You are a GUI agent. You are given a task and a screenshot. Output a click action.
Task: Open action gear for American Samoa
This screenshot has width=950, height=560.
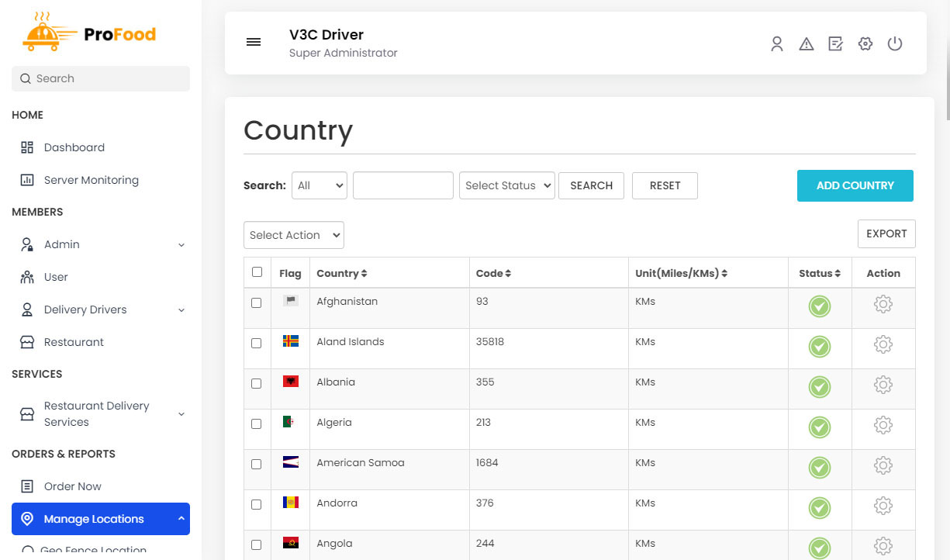click(883, 465)
